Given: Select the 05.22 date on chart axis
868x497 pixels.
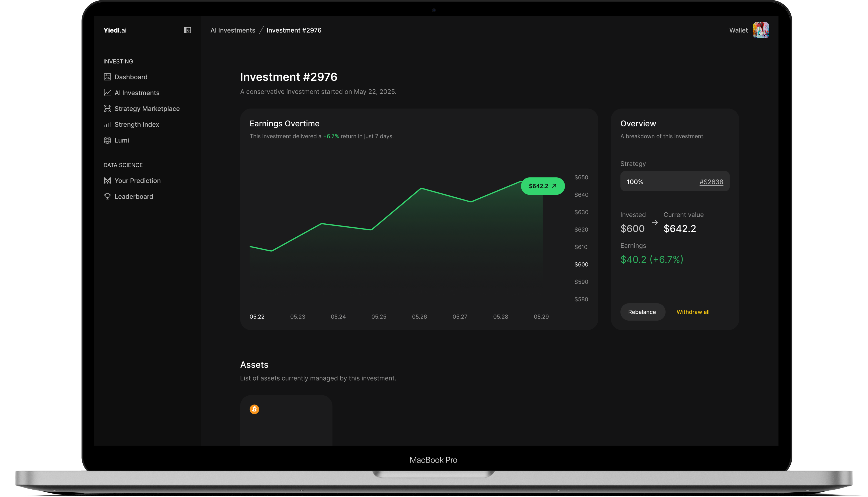Looking at the screenshot, I should (257, 317).
